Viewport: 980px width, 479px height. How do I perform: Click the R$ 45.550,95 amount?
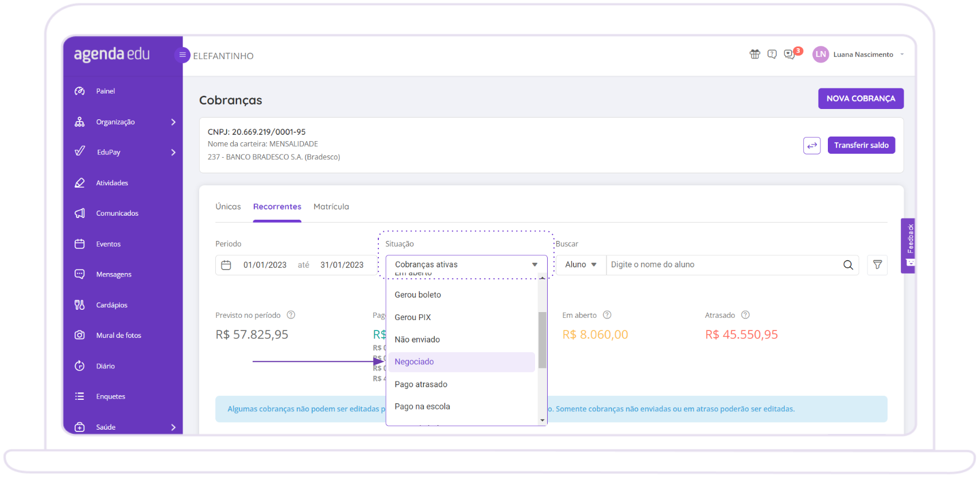(742, 334)
